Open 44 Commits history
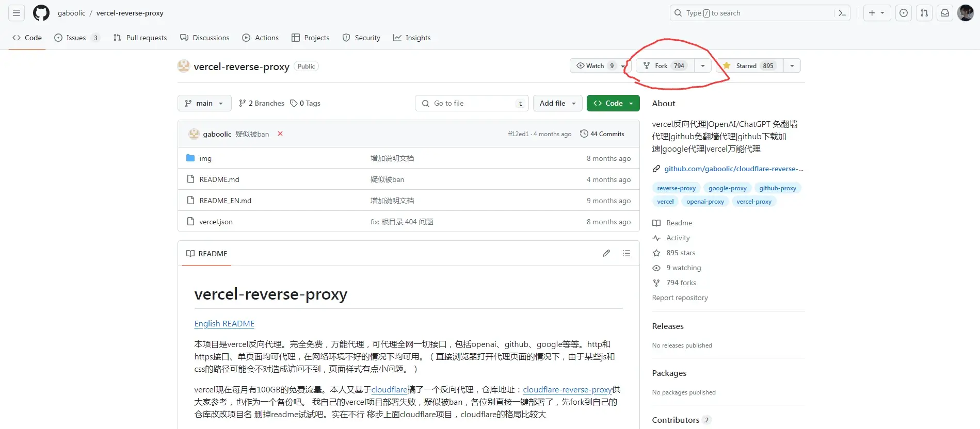Screen dimensions: 980x429 (x=602, y=134)
